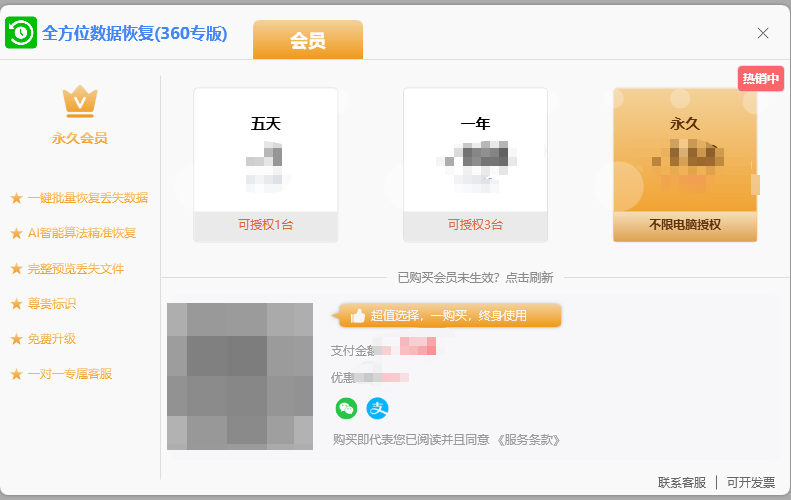
Task: Click the 全方位数据恢复(360专版) title
Action: pyautogui.click(x=135, y=33)
